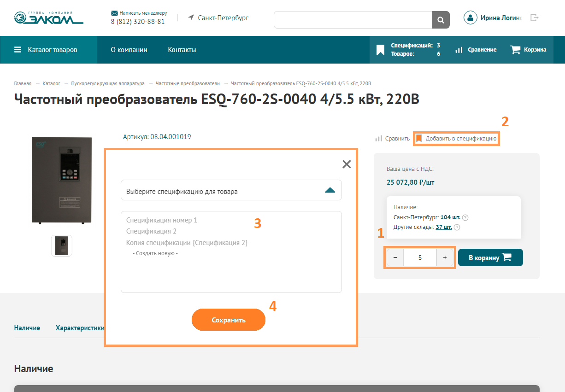Switch to the Наличие tab

click(x=27, y=328)
